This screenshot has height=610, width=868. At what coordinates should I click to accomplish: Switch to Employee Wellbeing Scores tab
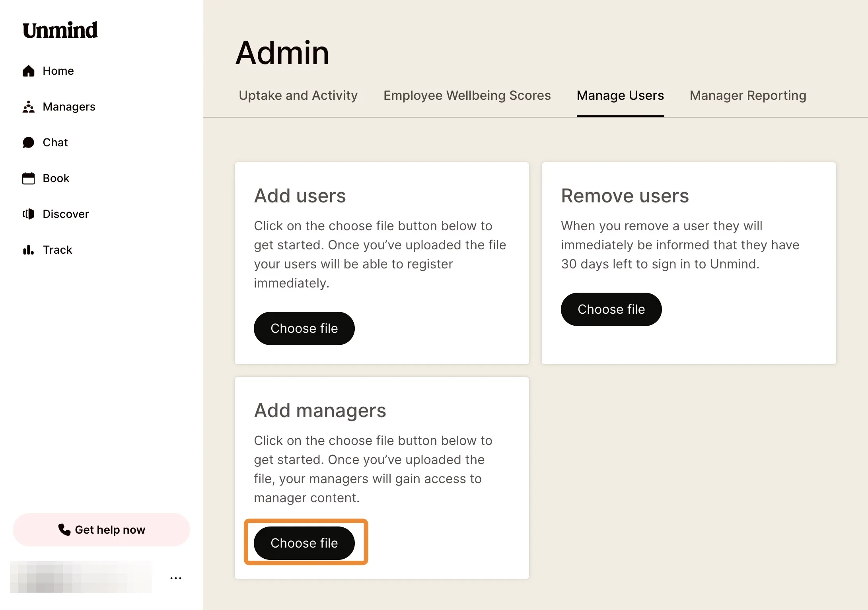click(x=467, y=95)
